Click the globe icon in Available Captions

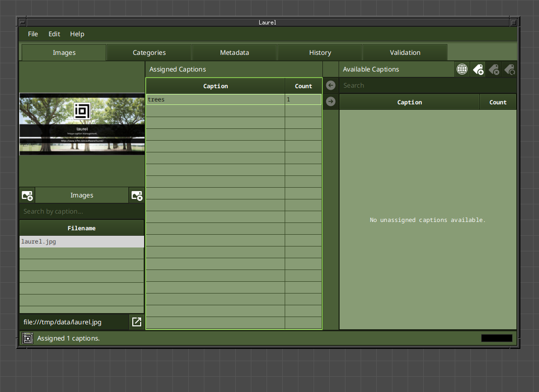pos(462,70)
